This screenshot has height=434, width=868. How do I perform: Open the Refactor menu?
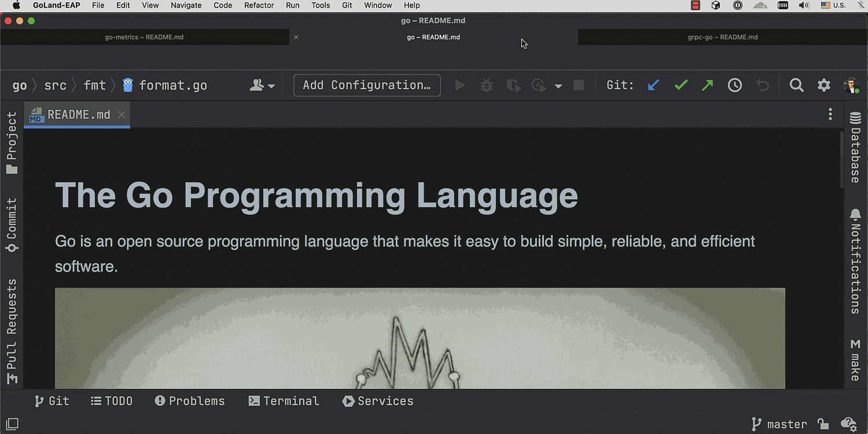[259, 5]
